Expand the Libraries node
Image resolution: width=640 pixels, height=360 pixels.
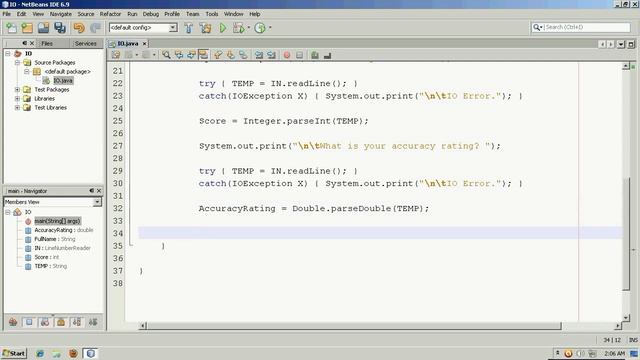pyautogui.click(x=17, y=98)
